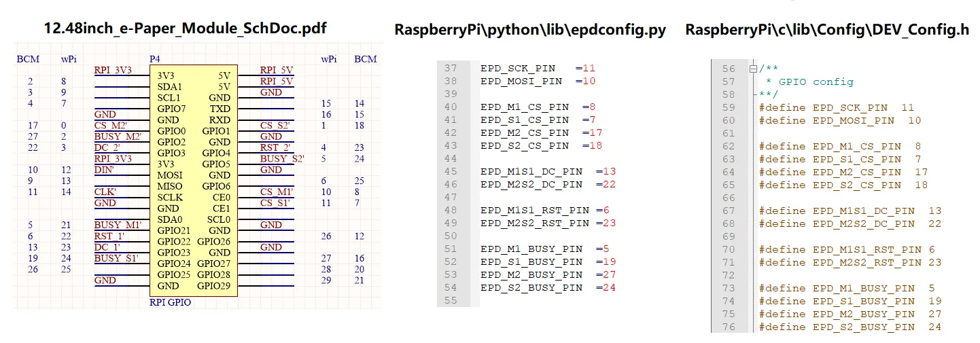The height and width of the screenshot is (343, 980).
Task: Click EPD_S1_CS_PIN on line 41 of epdconfig.py
Action: [x=524, y=120]
